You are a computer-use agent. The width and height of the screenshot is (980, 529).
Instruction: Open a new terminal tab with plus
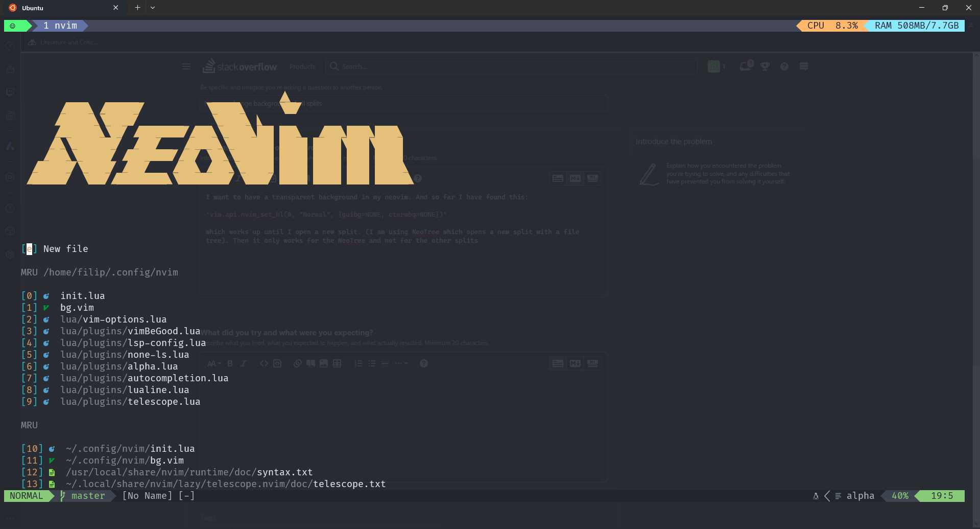point(137,8)
